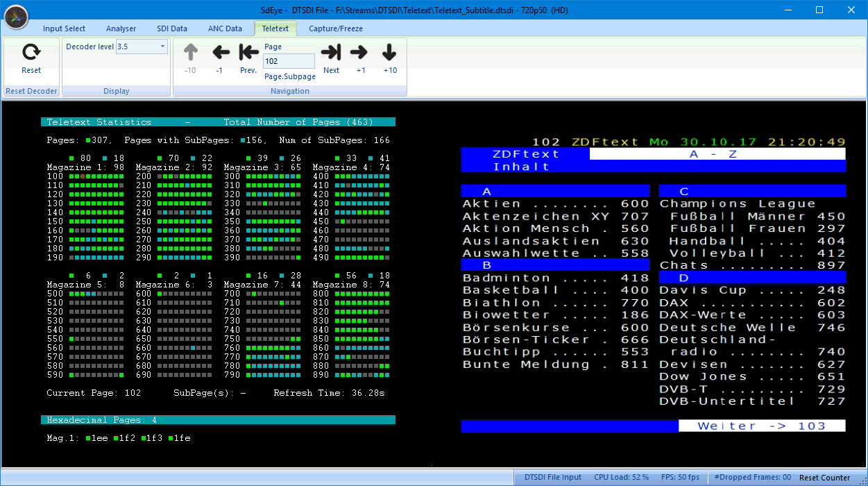Click the Page number input field
Image resolution: width=868 pixels, height=486 pixels.
pyautogui.click(x=289, y=61)
